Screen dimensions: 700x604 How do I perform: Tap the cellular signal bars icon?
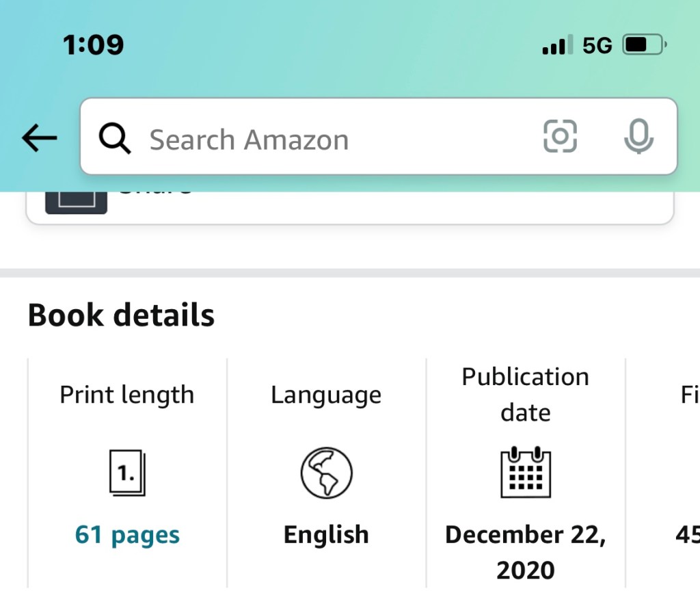coord(554,46)
